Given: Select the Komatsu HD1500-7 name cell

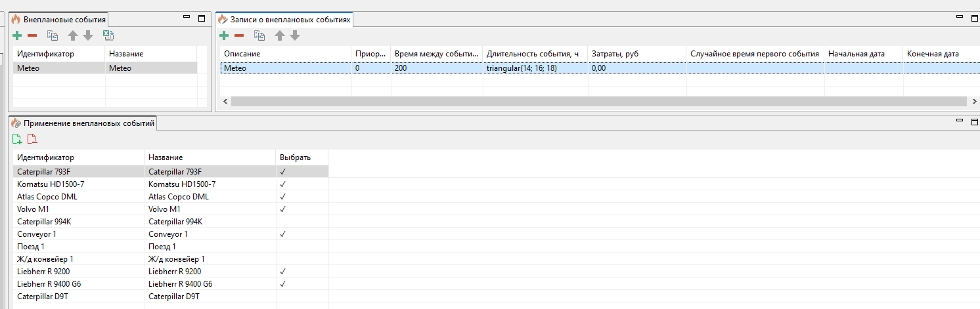Looking at the screenshot, I should pyautogui.click(x=210, y=184).
